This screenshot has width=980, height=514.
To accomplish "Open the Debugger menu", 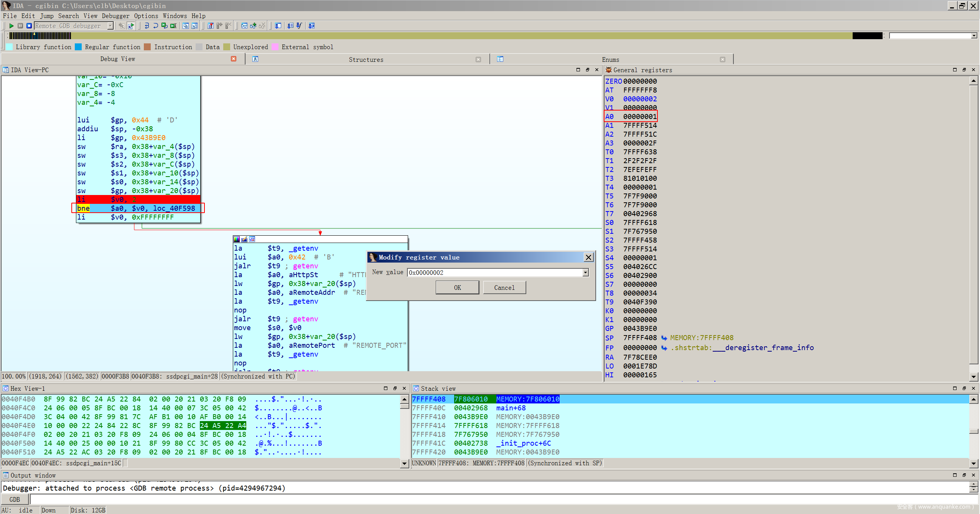I will pyautogui.click(x=115, y=16).
